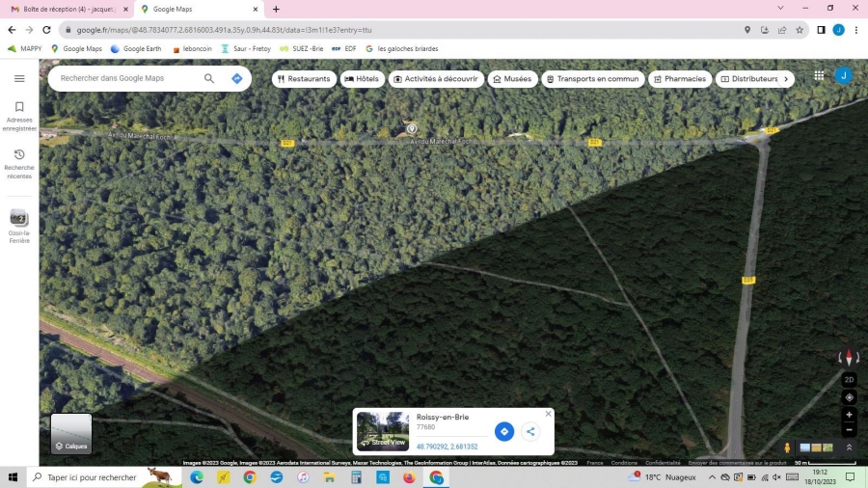The image size is (868, 488).
Task: Open Chrome tab search dropdown arrow
Action: tap(780, 8)
